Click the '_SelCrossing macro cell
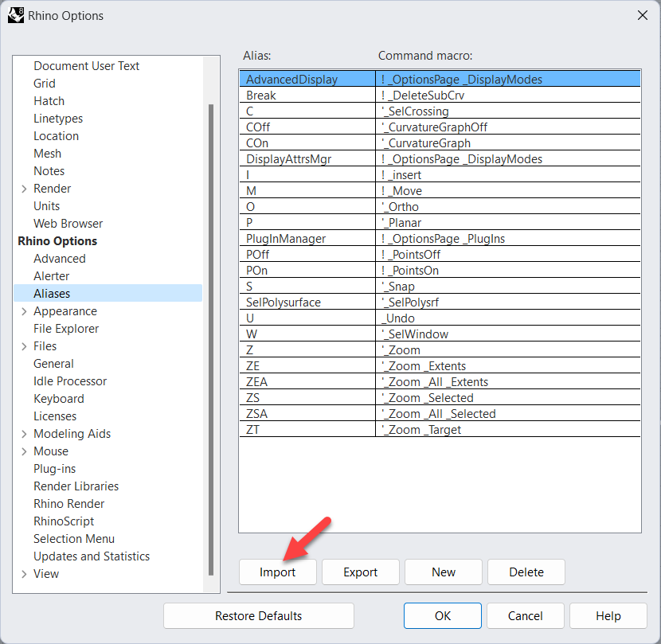 [x=508, y=111]
